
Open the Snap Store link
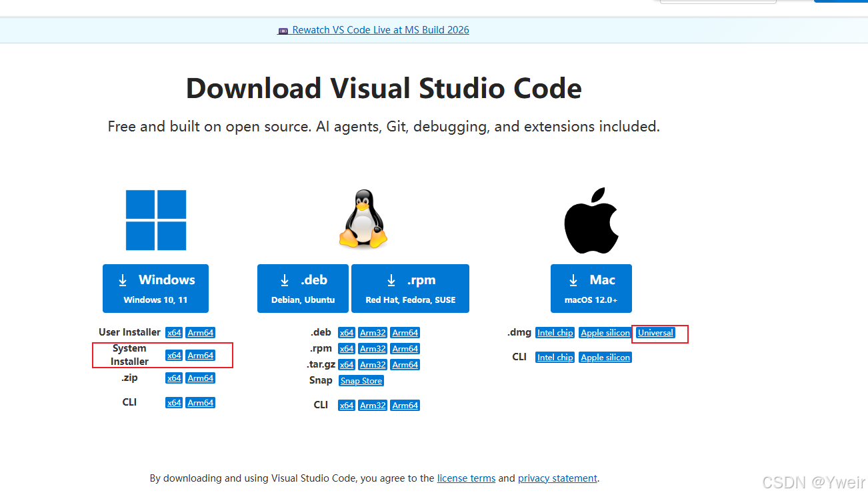click(361, 381)
